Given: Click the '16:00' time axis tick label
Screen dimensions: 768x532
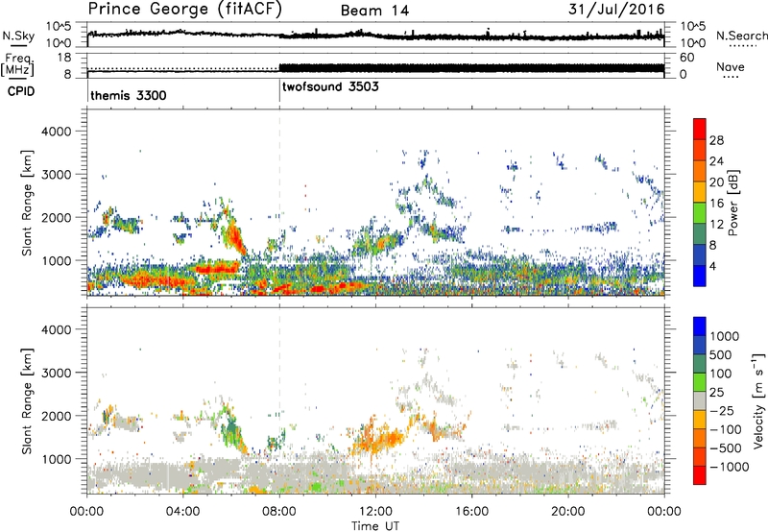Looking at the screenshot, I should pos(471,512).
